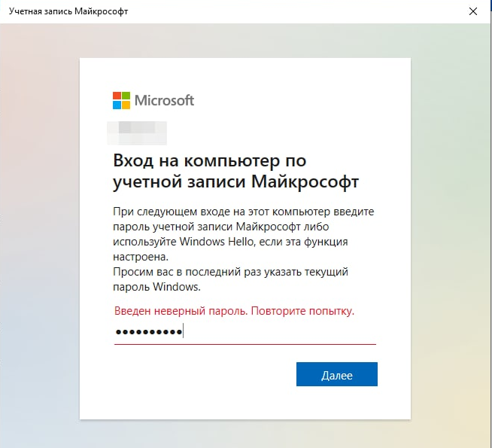Click the Далее button

point(337,374)
